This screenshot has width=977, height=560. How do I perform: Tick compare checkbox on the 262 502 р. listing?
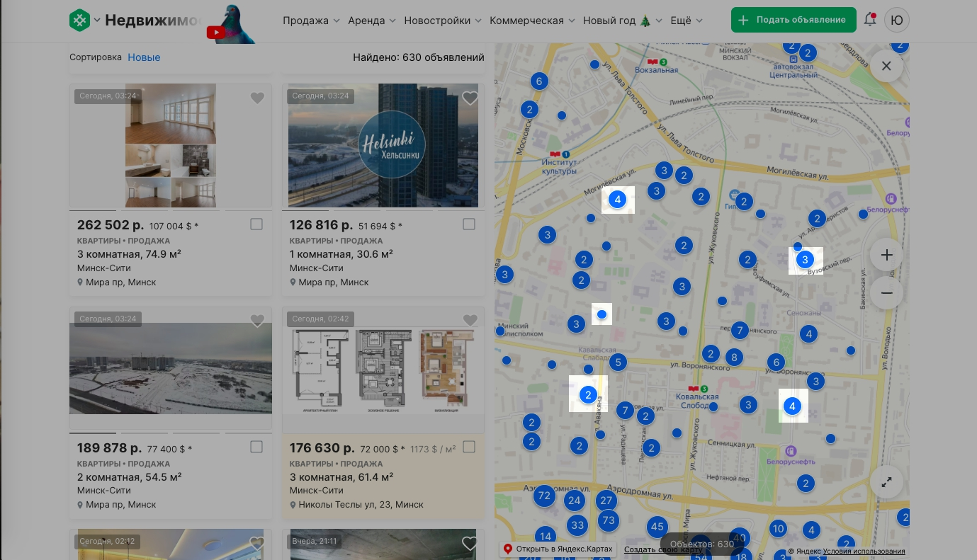[256, 224]
